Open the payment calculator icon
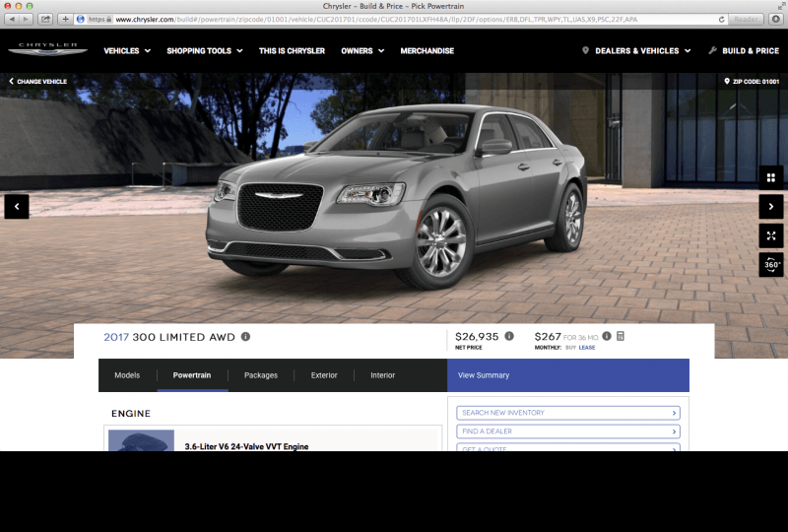788x532 pixels. tap(621, 336)
